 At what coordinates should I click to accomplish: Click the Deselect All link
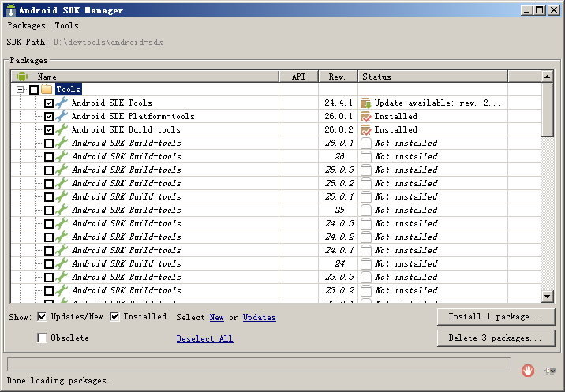204,338
